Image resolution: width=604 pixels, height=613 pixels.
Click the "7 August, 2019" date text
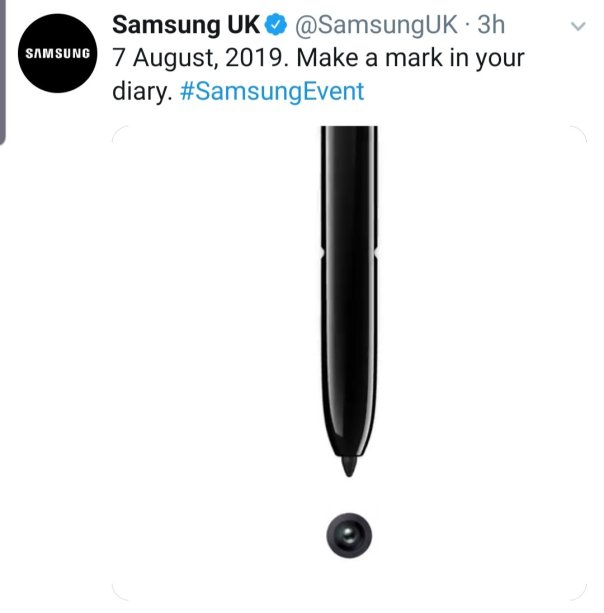[x=201, y=58]
